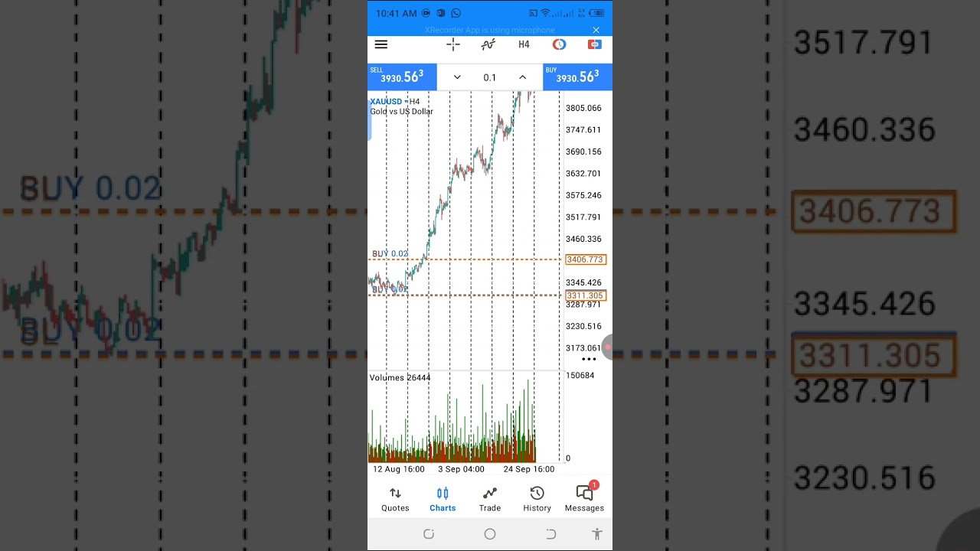
Task: Tap the Android back button
Action: click(550, 534)
